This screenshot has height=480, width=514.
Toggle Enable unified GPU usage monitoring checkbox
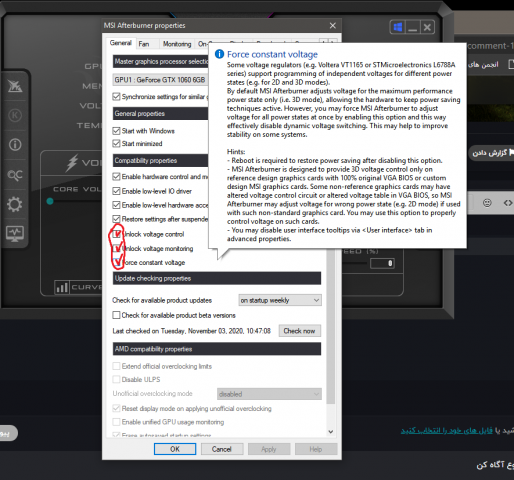tap(116, 422)
